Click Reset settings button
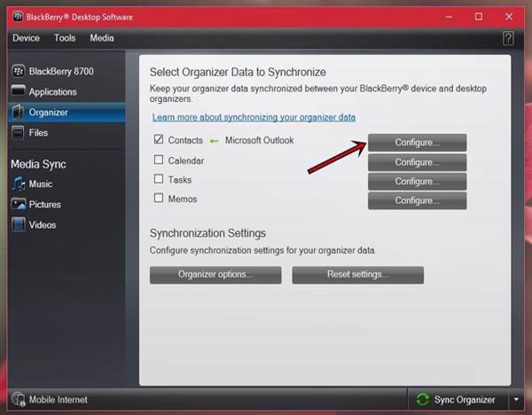 coord(357,275)
